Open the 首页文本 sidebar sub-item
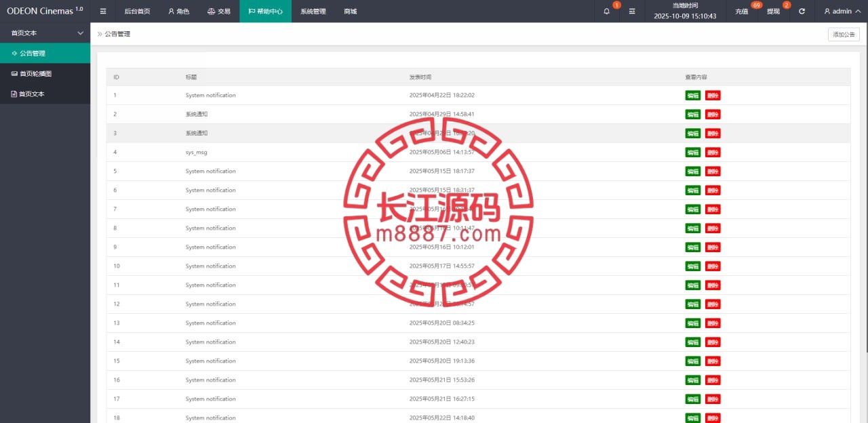The width and height of the screenshot is (868, 423). (45, 94)
